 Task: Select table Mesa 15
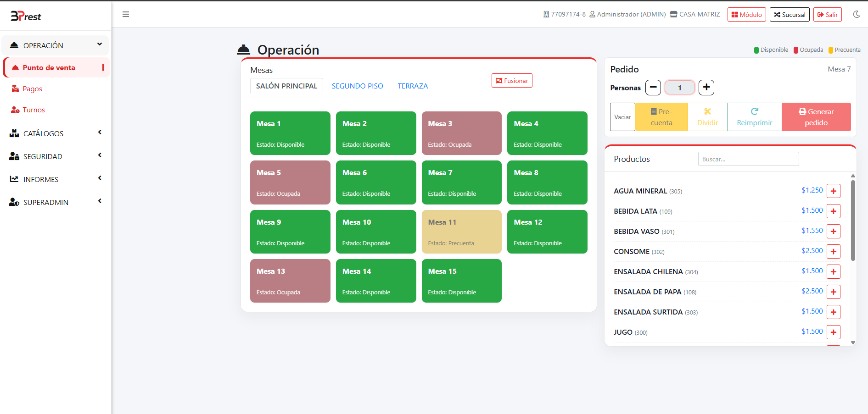462,281
